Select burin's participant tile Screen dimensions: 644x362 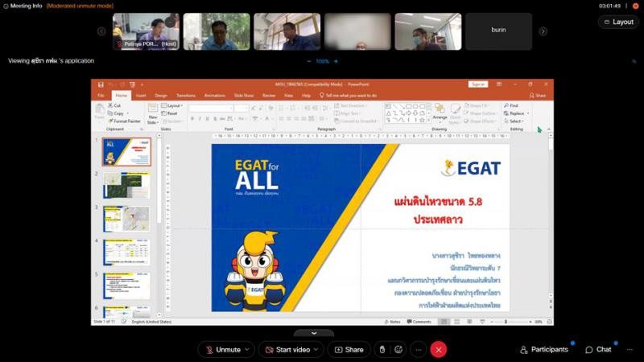[x=498, y=31]
